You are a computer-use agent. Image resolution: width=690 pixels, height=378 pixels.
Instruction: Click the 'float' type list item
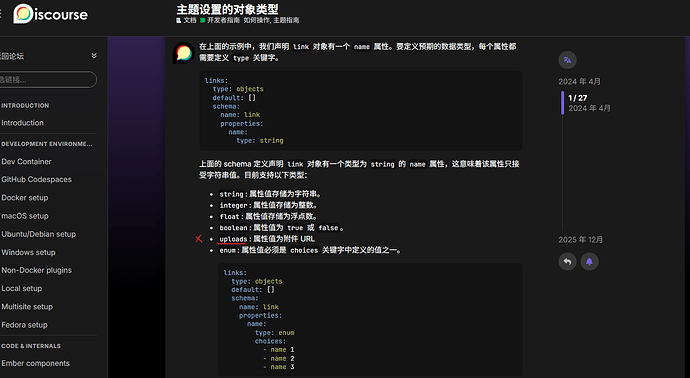pos(269,217)
